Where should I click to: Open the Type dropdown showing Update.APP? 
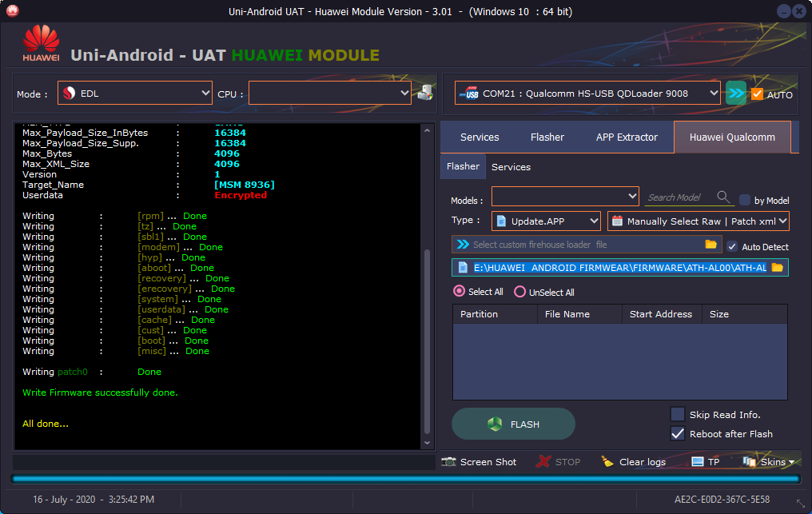click(x=546, y=221)
